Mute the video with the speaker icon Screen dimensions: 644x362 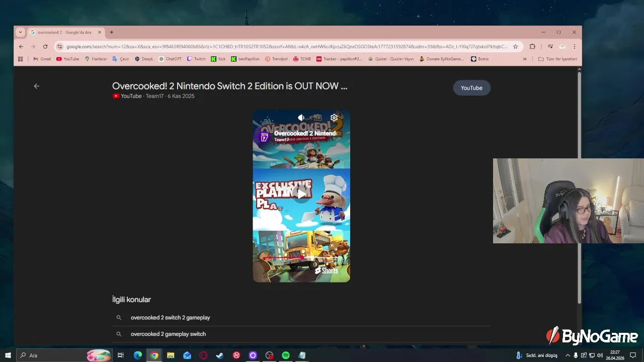(x=301, y=118)
